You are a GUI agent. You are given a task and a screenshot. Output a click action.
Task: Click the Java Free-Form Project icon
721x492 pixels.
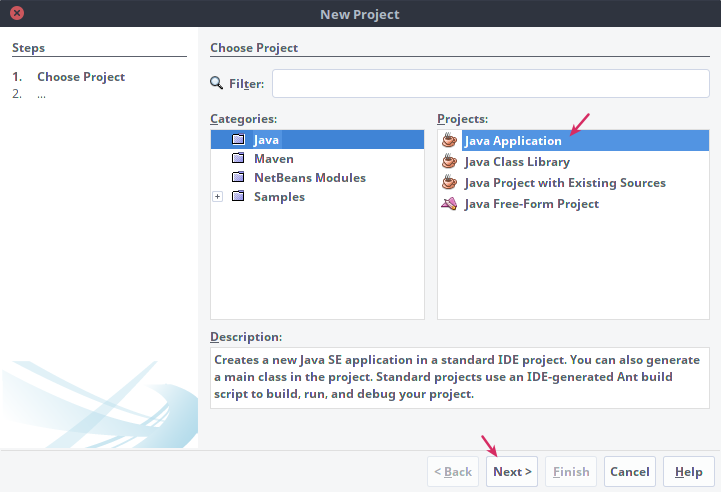[x=449, y=203]
